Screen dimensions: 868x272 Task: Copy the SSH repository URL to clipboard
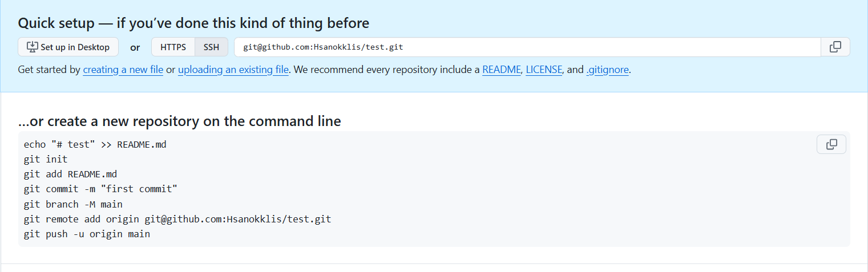(x=835, y=47)
